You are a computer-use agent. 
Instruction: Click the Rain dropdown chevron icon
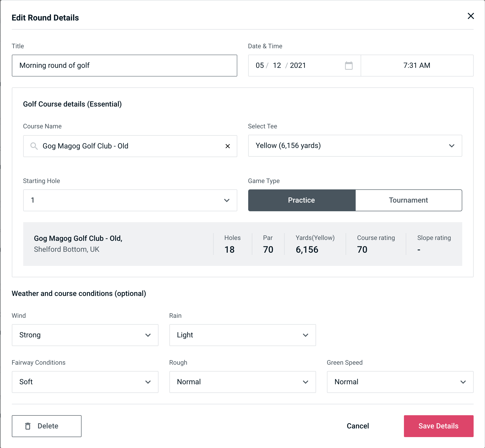[306, 335]
